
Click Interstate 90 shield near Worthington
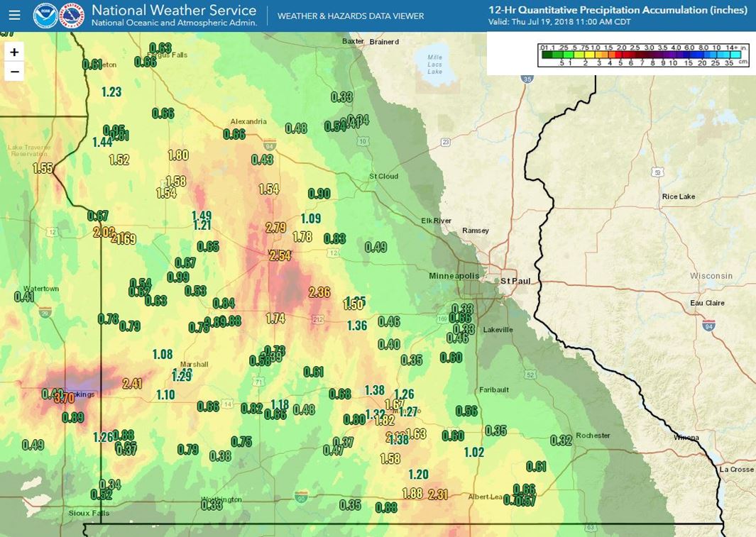click(302, 496)
